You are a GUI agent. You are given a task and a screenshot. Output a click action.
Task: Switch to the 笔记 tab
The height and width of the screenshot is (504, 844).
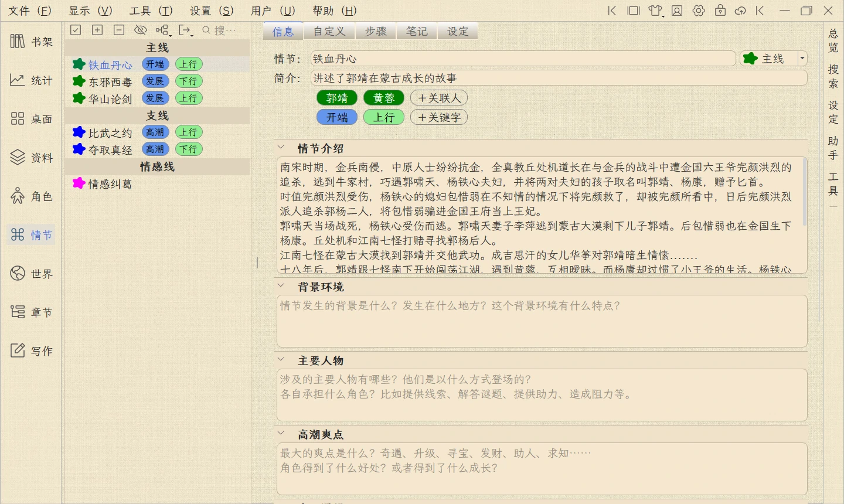click(417, 31)
